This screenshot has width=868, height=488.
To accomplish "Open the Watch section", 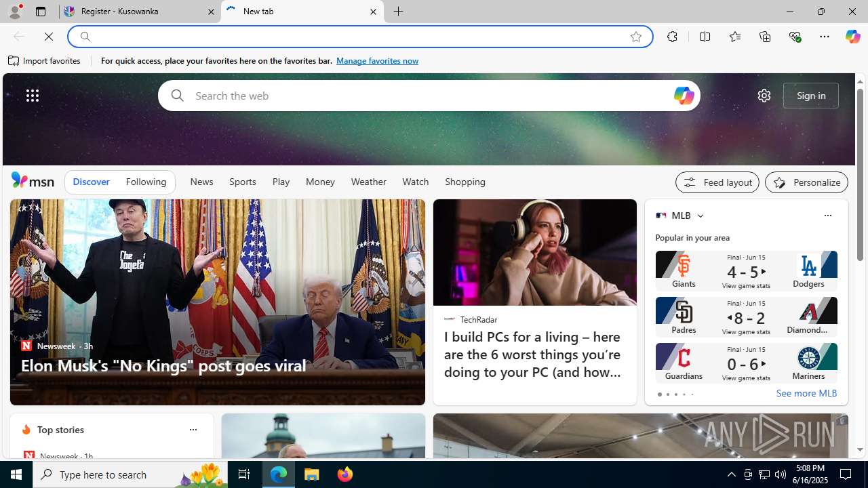I will click(416, 182).
